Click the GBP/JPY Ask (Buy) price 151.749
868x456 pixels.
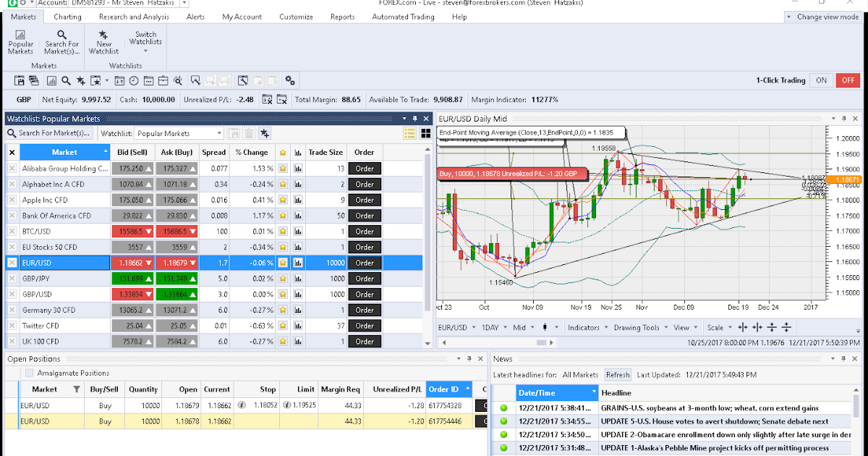(176, 279)
